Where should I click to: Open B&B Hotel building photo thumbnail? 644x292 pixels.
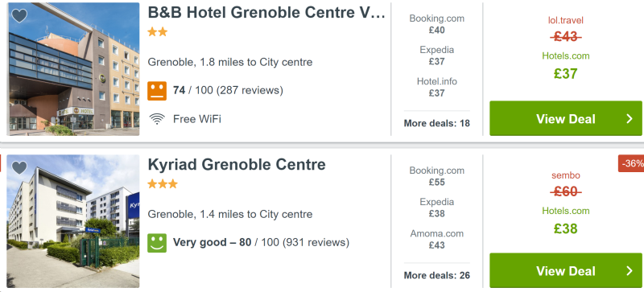pyautogui.click(x=74, y=69)
